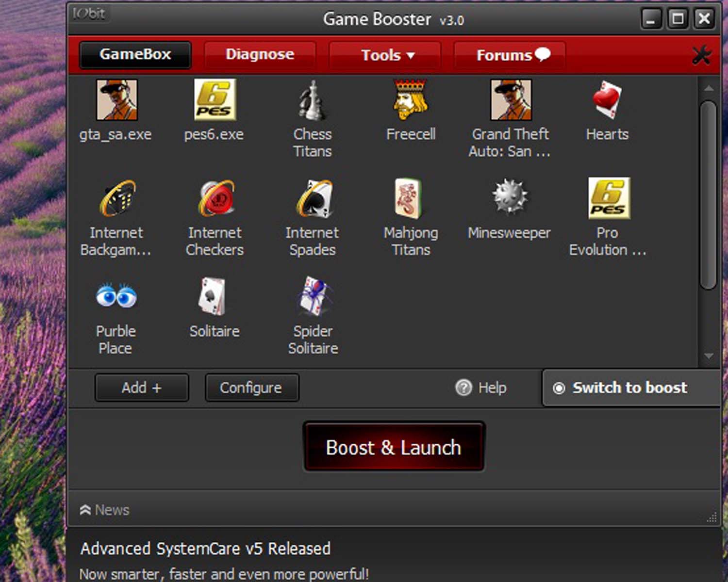Viewport: 728px width, 582px height.
Task: Choose the Mahjong Titans tile icon
Action: tap(408, 198)
